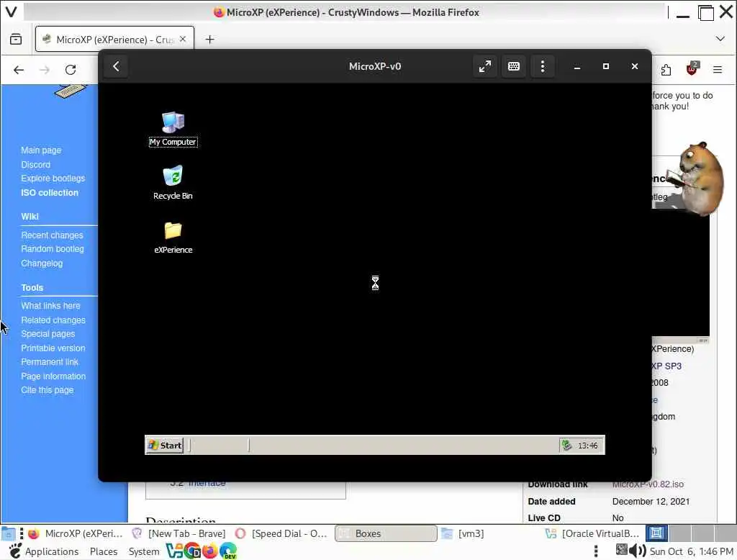The width and height of the screenshot is (737, 560).
Task: Click the XP system tray network icon
Action: [567, 446]
